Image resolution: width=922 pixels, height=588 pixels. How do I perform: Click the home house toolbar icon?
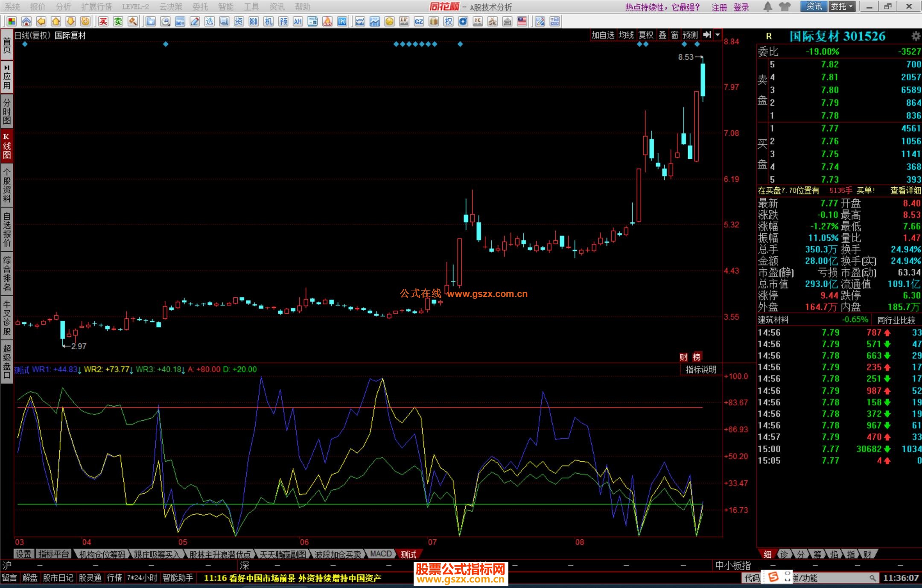[26, 22]
